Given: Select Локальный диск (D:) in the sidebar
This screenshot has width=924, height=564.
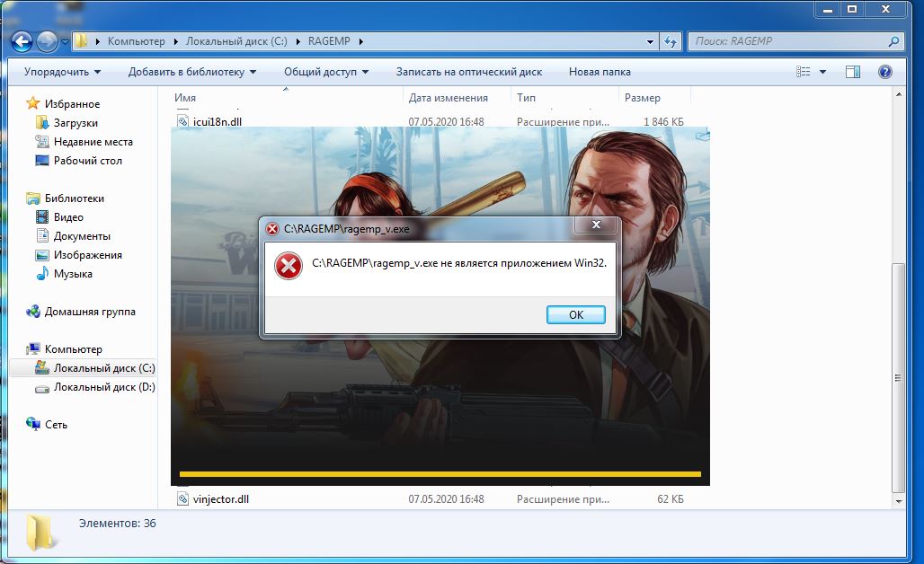Looking at the screenshot, I should tap(104, 386).
